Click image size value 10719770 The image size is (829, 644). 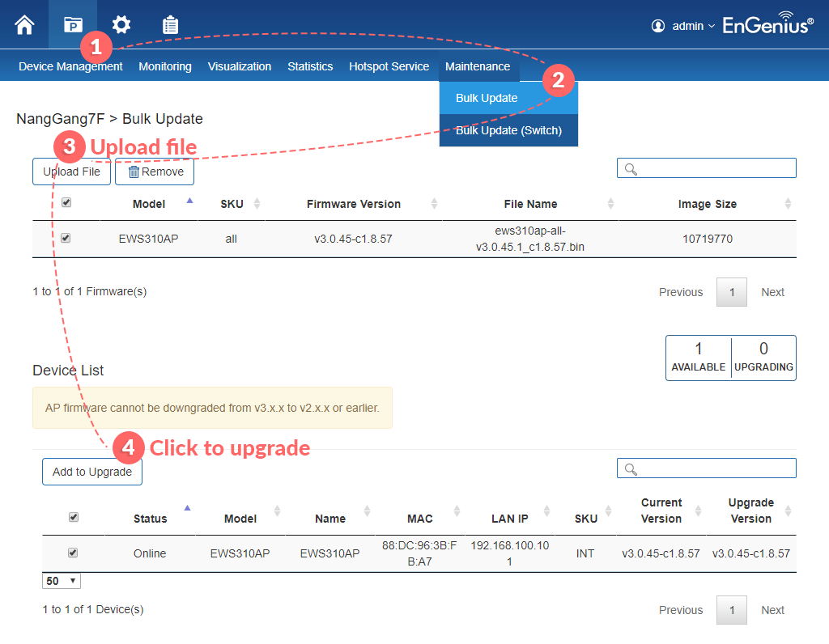[708, 239]
